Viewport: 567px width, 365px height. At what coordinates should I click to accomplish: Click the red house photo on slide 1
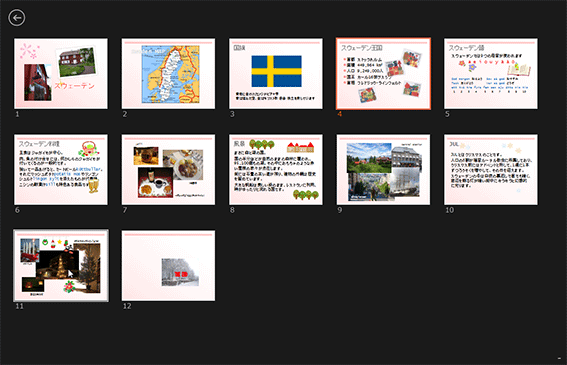coord(77,62)
